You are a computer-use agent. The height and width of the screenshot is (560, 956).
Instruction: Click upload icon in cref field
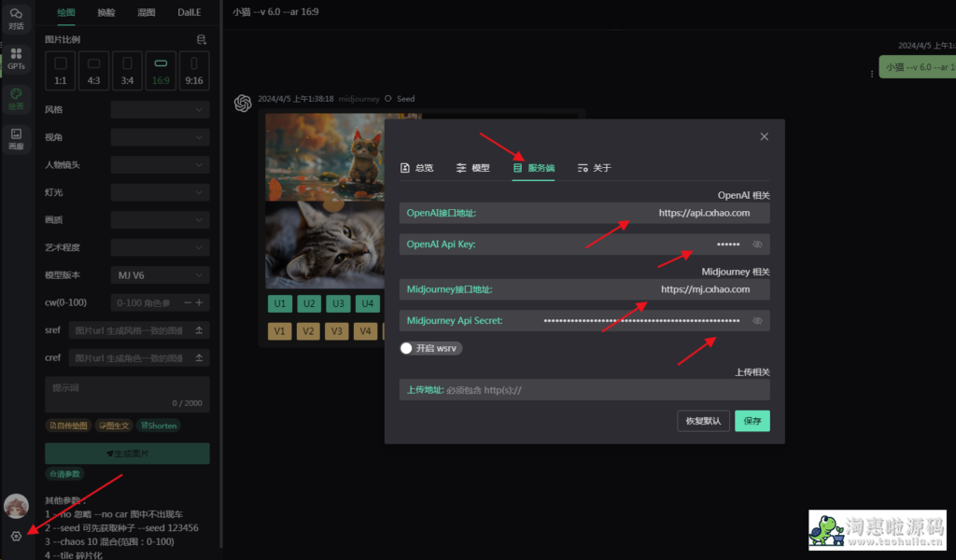coord(199,357)
